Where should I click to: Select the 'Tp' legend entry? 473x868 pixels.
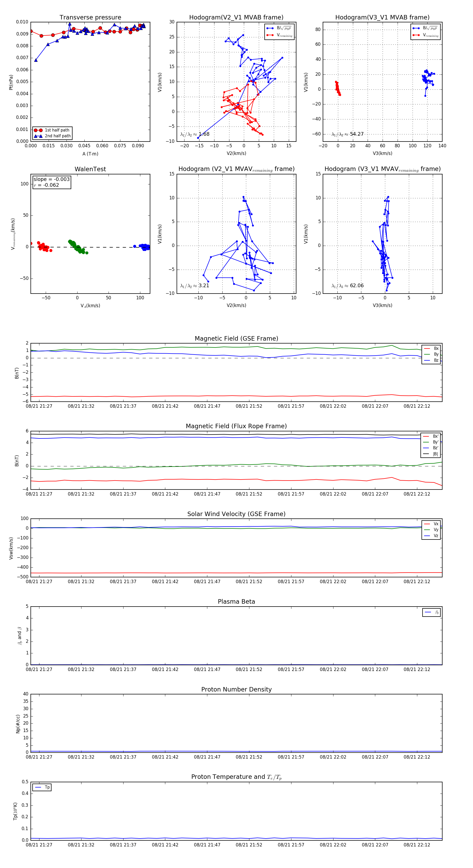point(42,788)
